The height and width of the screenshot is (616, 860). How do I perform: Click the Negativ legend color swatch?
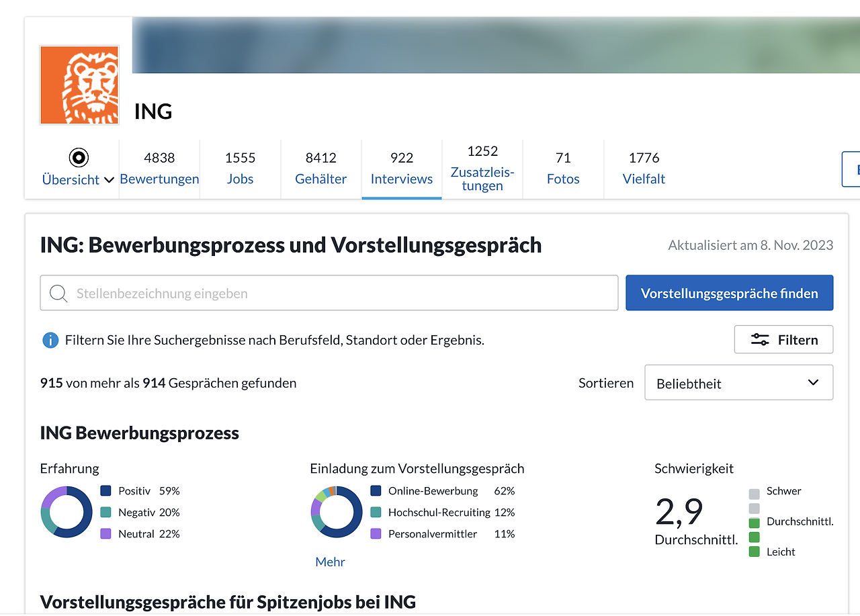[x=105, y=513]
